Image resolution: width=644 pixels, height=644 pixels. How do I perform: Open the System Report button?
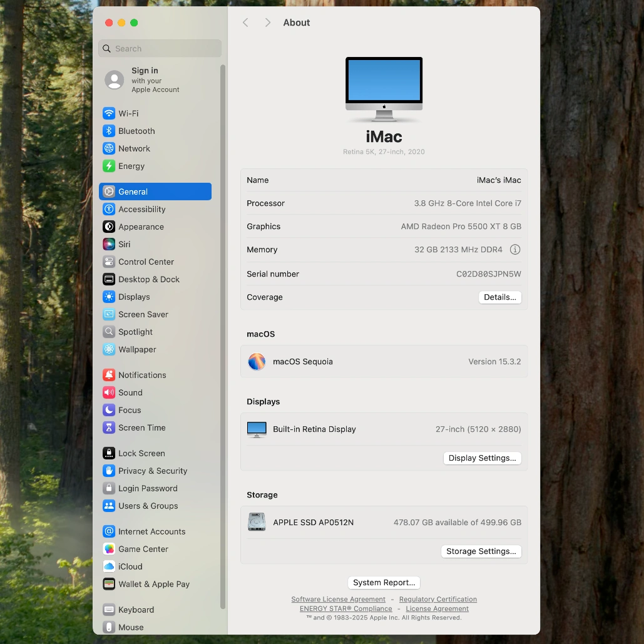[384, 583]
